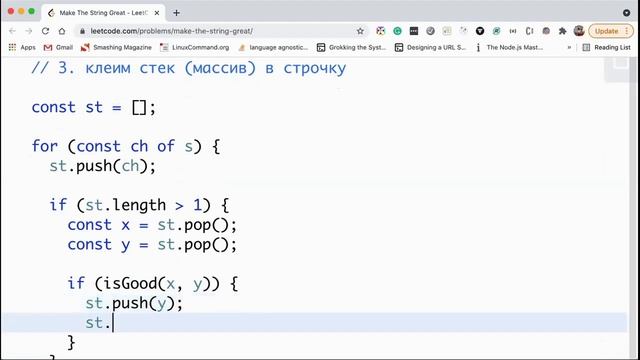Expand the hidden bookmarks chevron
The image size is (640, 360).
[x=569, y=47]
